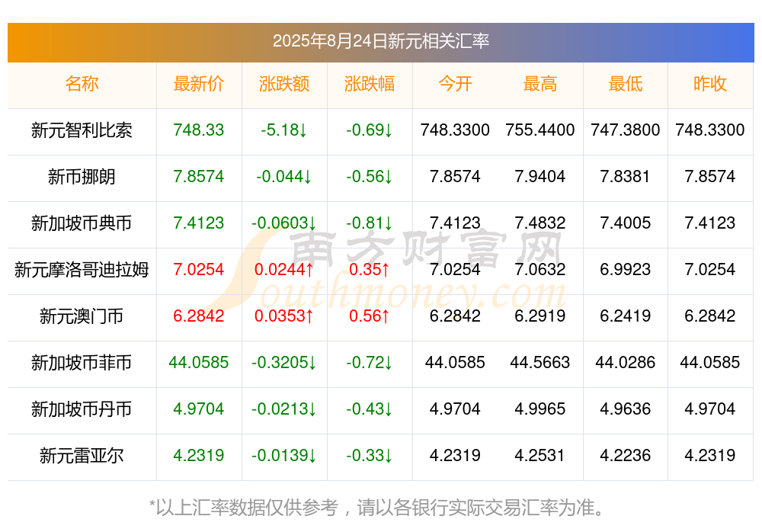This screenshot has width=762, height=532.
Task: Click the high value 4.2531
Action: pos(540,455)
